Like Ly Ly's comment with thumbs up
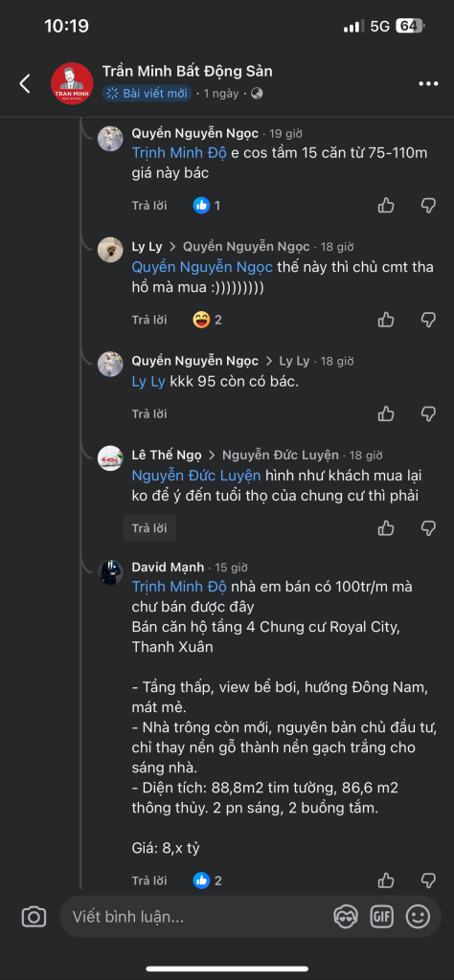Image resolution: width=454 pixels, height=980 pixels. (386, 320)
